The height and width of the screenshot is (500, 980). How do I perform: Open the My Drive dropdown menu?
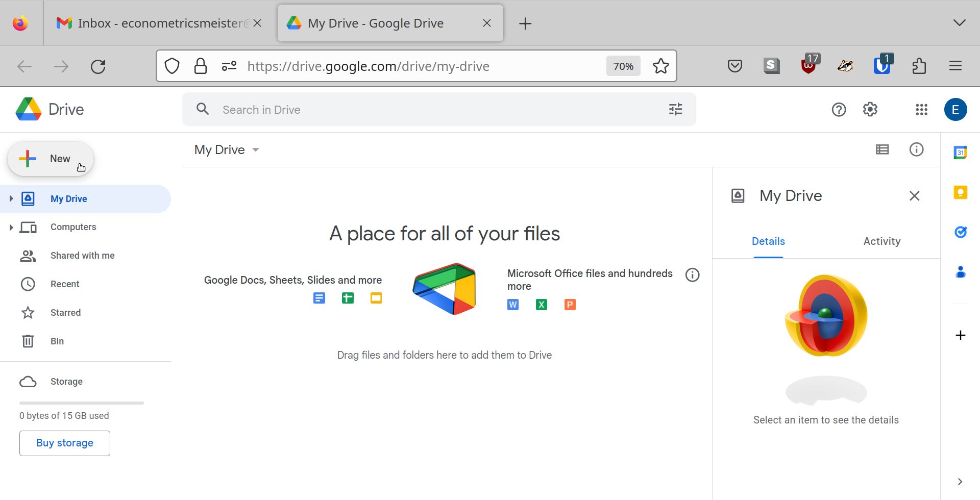click(227, 149)
